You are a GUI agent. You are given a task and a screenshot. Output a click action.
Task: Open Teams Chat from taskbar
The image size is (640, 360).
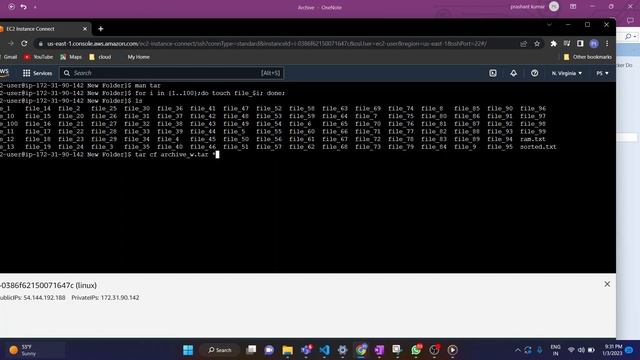coord(269,350)
